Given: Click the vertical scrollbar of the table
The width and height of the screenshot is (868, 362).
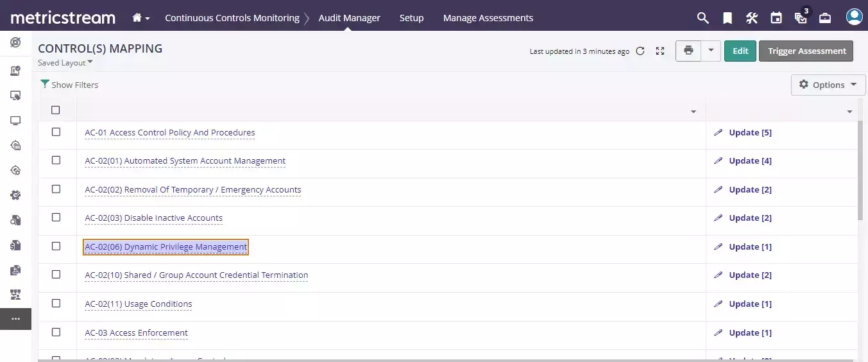Looking at the screenshot, I should pos(861,170).
